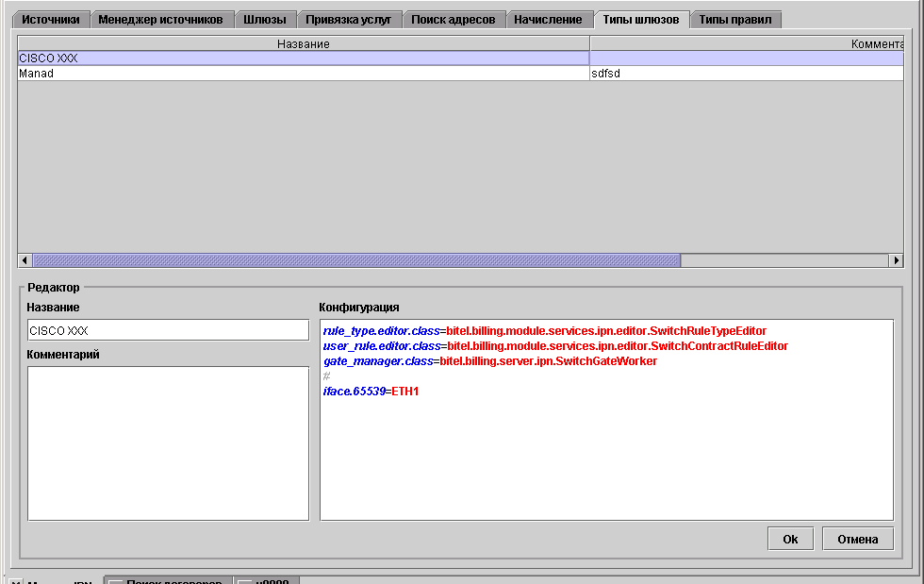Focus the Название field containing CISCO XXX
Screen dimensions: 924x584
(168, 330)
